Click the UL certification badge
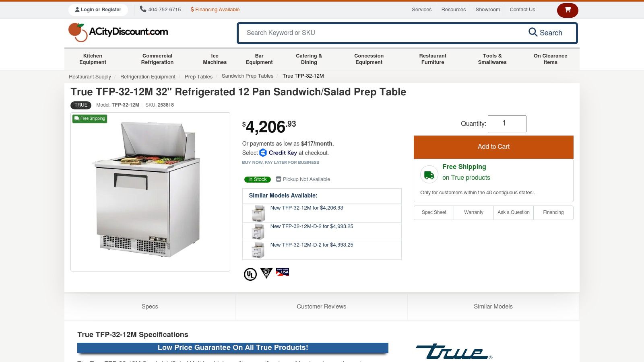This screenshot has height=362, width=644. 250,274
